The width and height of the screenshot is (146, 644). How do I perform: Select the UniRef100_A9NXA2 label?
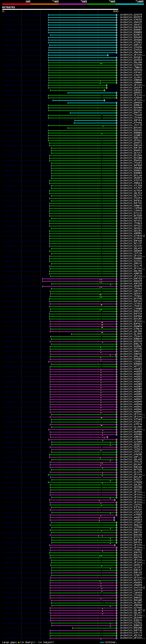131,354
